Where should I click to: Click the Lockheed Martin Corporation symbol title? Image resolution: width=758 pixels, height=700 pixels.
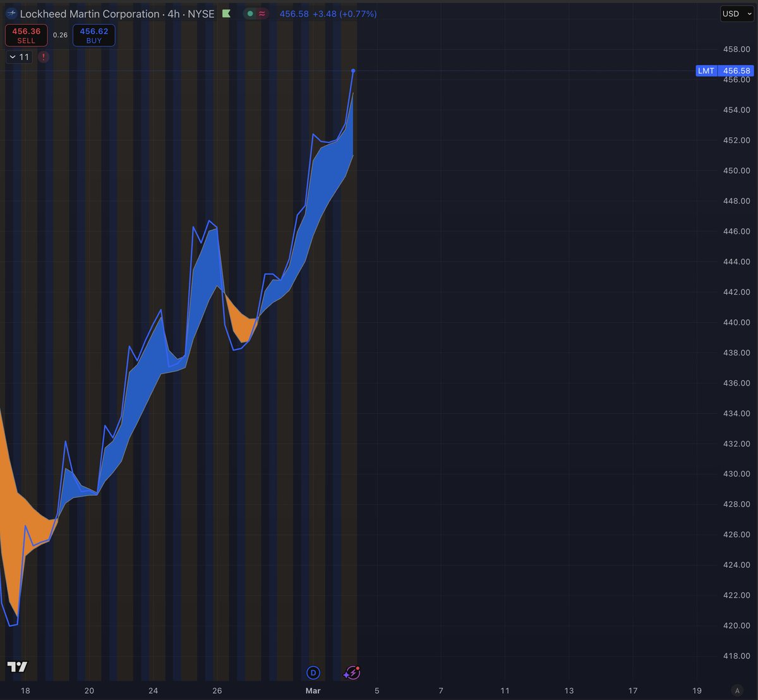tap(90, 14)
